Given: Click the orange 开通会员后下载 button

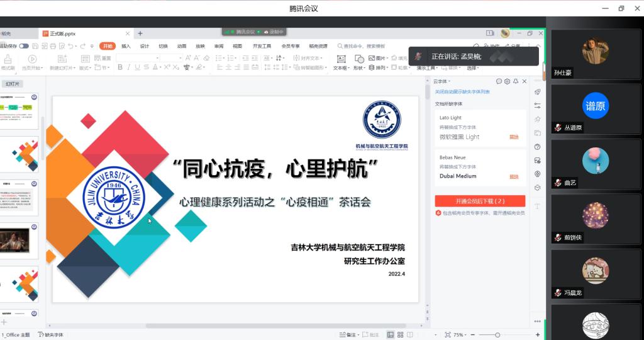Looking at the screenshot, I should [480, 201].
